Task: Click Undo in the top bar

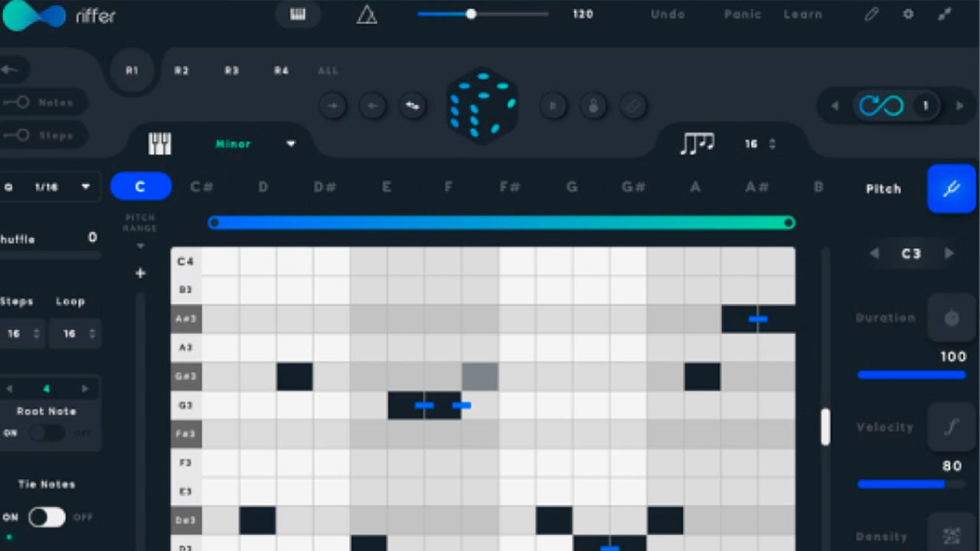Action: [668, 15]
